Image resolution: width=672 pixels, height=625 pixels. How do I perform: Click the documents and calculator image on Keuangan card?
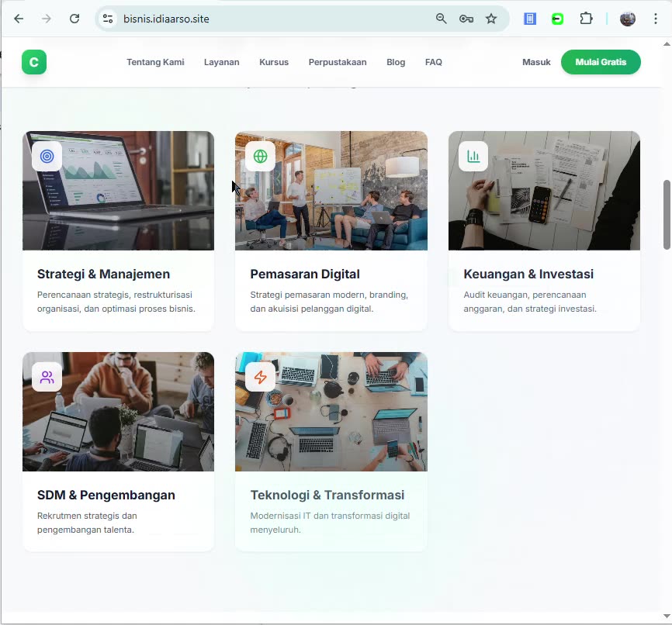tap(544, 191)
